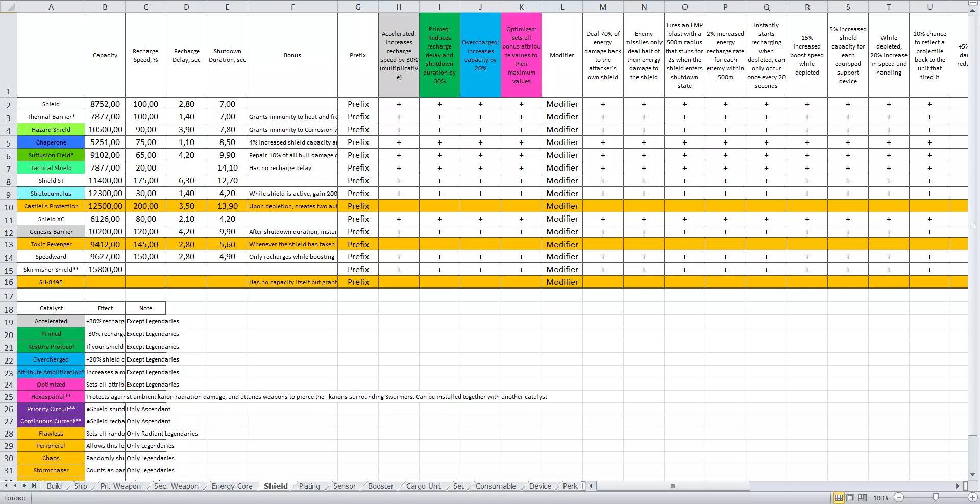Switch to the Set sheet tab
Screen dimensions: 980x504
click(459, 486)
